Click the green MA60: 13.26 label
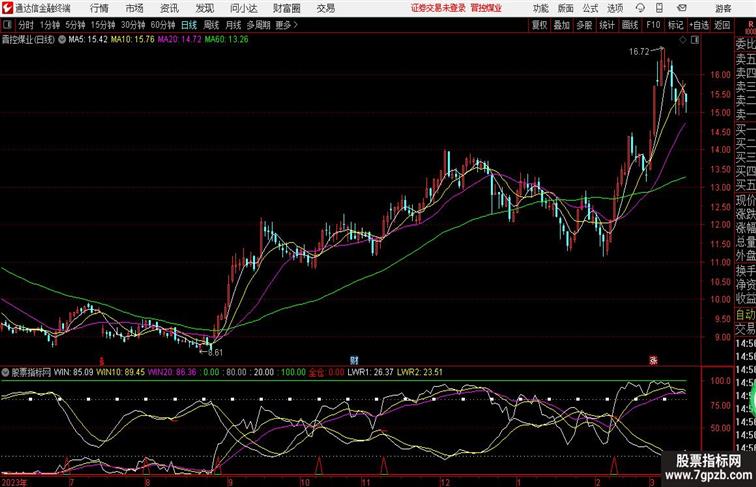756x487 pixels. point(226,40)
